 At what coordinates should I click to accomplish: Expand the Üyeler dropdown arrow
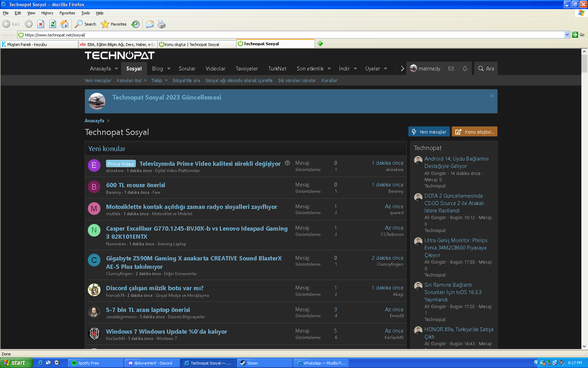tap(385, 69)
